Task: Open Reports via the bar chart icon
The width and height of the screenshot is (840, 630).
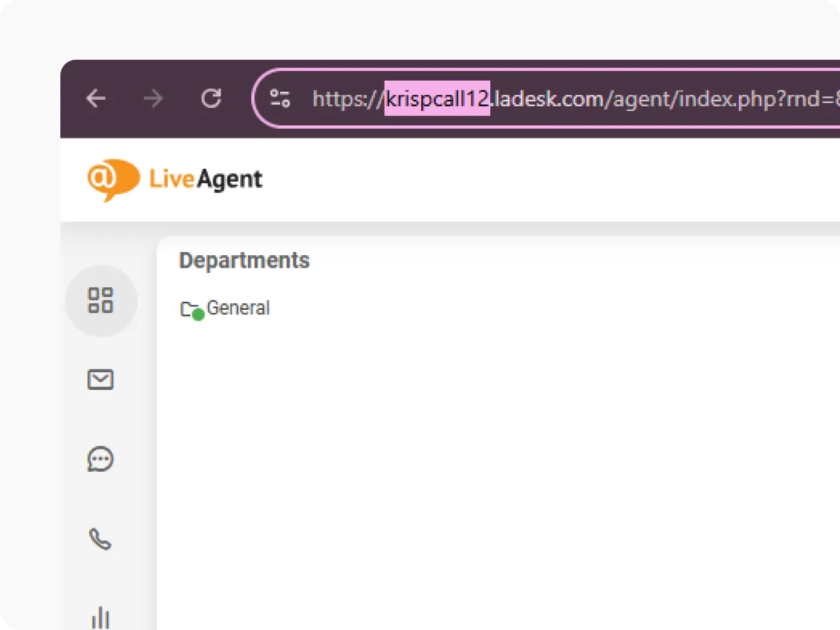Action: pyautogui.click(x=100, y=618)
